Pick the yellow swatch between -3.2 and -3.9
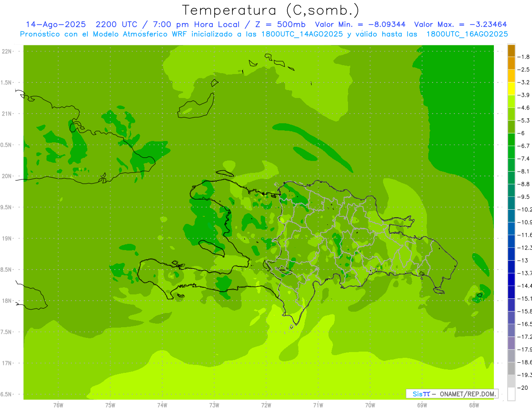 pos(511,89)
